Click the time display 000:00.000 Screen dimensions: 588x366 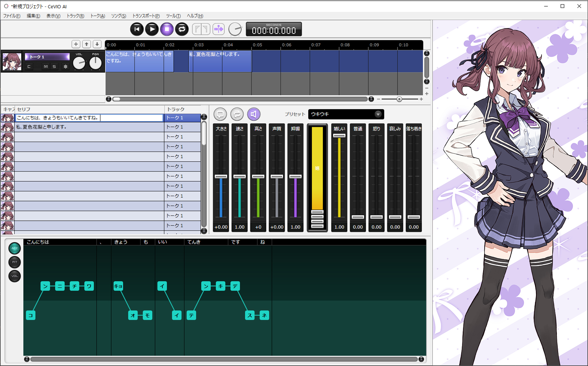click(274, 29)
